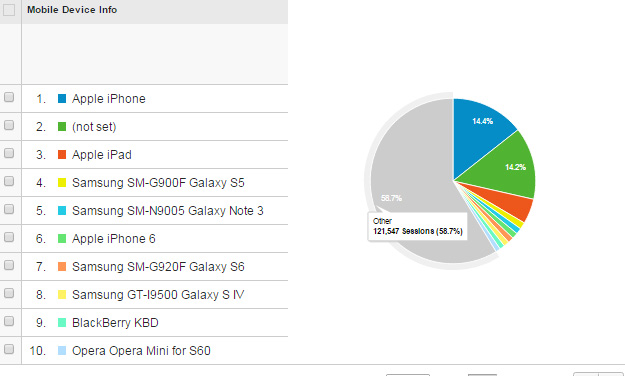Screen dimensions: 625x376
Task: Click the green (not set) legend square
Action: pos(62,126)
